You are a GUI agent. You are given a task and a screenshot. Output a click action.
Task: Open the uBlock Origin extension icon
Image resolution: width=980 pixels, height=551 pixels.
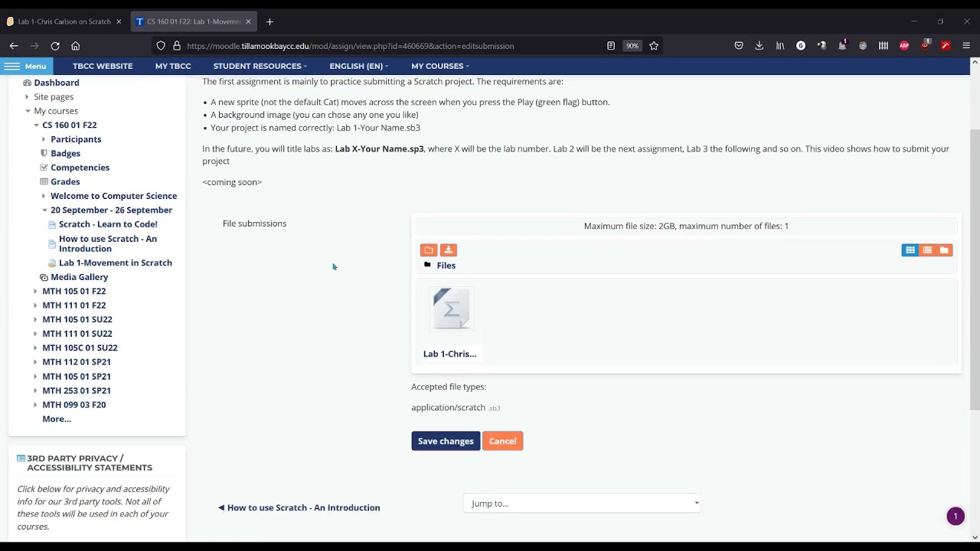[925, 46]
